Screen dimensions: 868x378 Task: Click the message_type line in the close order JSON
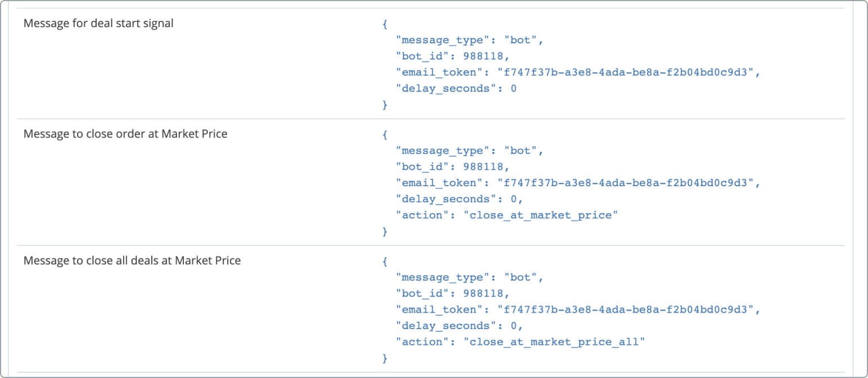[x=469, y=151]
